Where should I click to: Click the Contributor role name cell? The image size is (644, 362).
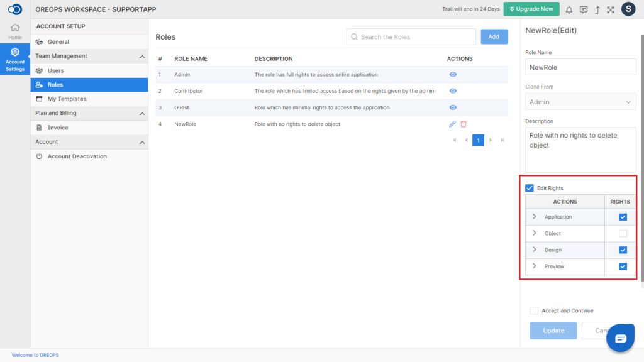(189, 91)
